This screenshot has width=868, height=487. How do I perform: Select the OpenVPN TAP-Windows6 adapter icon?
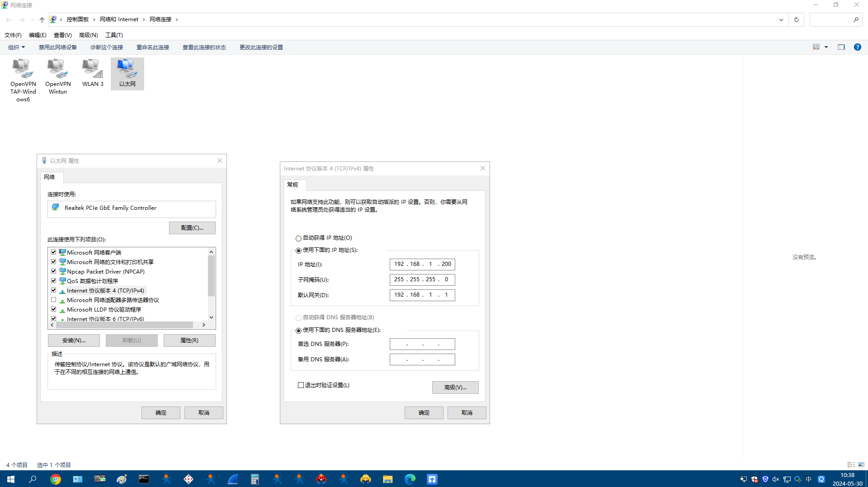23,80
